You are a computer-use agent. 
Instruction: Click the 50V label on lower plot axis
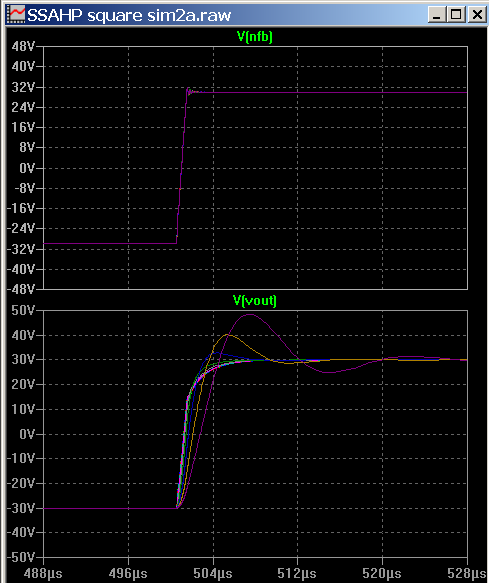click(x=23, y=310)
